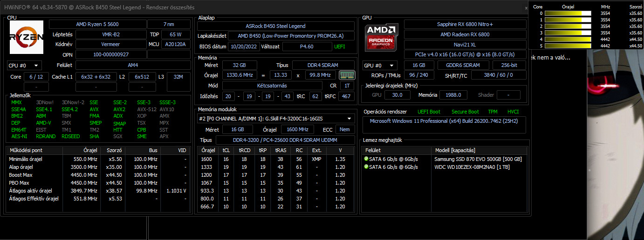The image size is (644, 240).
Task: Select the Boost Max operating point row
Action: click(x=98, y=175)
